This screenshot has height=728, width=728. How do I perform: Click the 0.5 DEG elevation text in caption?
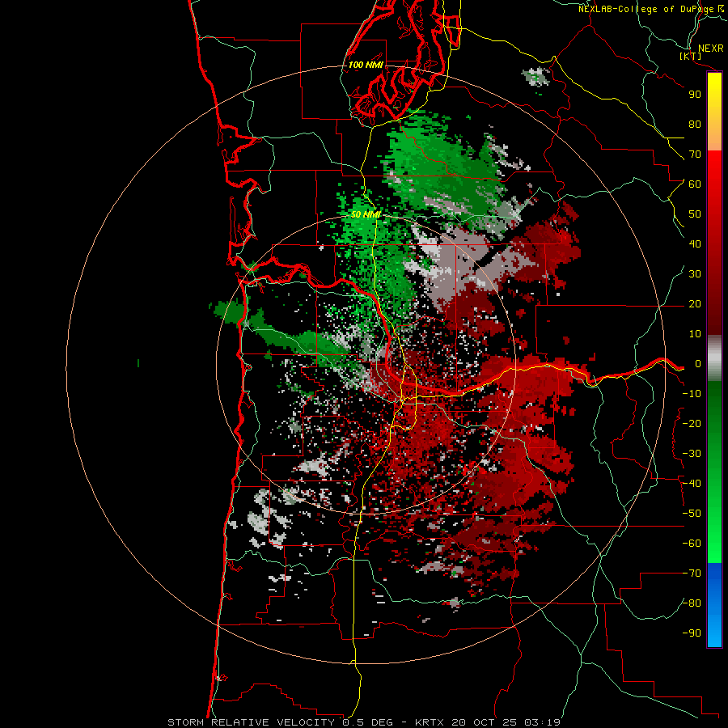tap(368, 722)
